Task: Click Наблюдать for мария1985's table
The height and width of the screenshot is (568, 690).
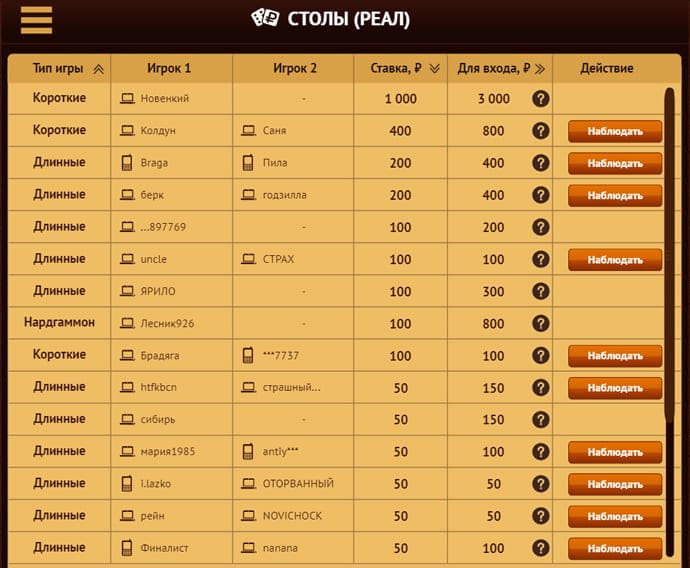Action: click(x=615, y=452)
